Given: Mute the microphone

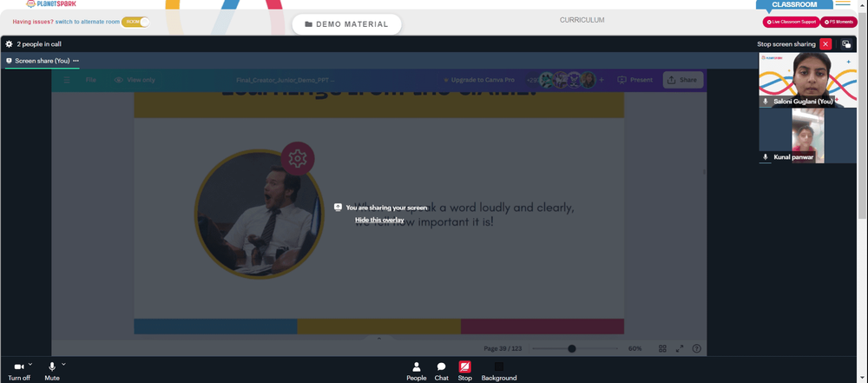Looking at the screenshot, I should point(52,372).
